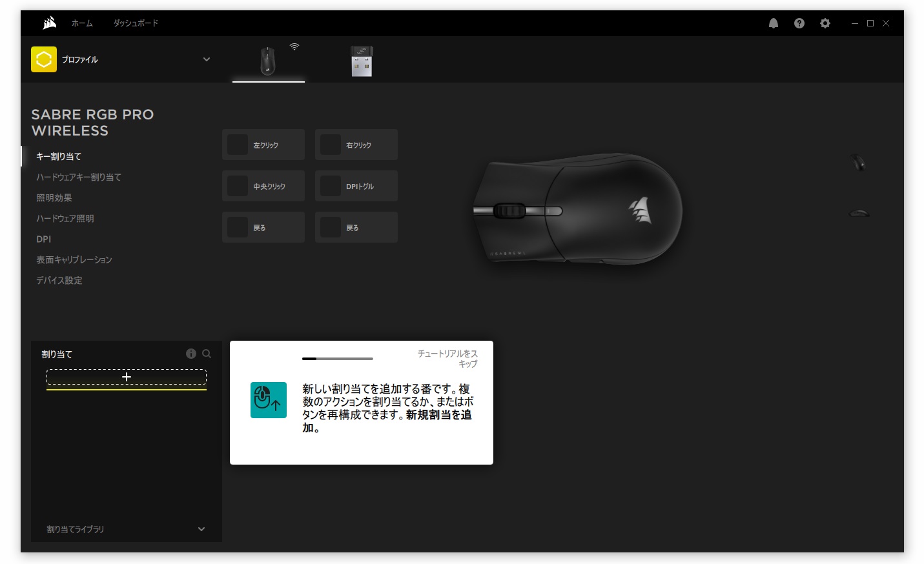Click the 割り当てライブラリ label
The height and width of the screenshot is (564, 924).
click(75, 529)
